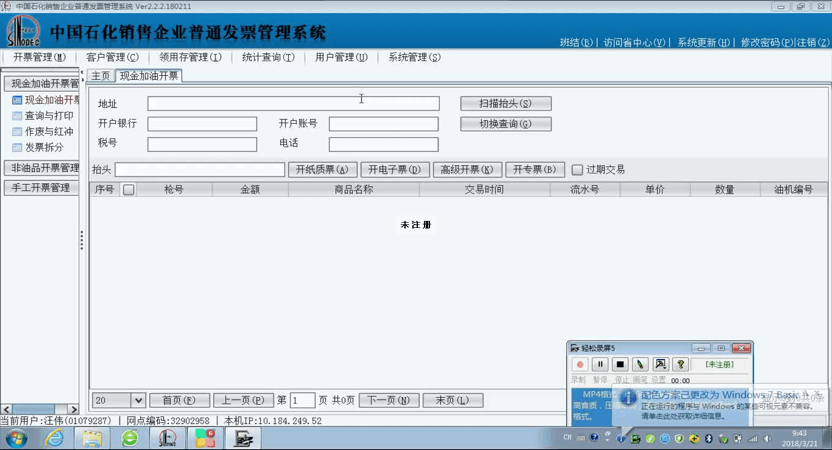
Task: Go to 上一页 previous page
Action: point(243,400)
